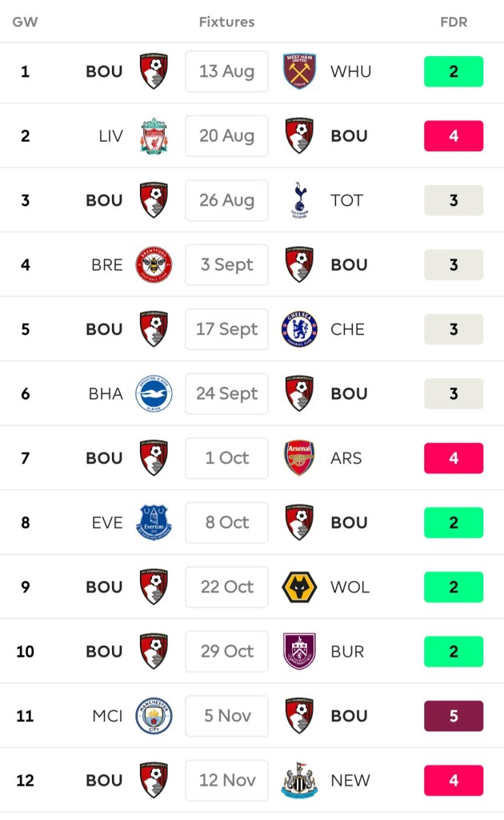Click the West Ham United crest
This screenshot has width=504, height=820.
[x=300, y=71]
